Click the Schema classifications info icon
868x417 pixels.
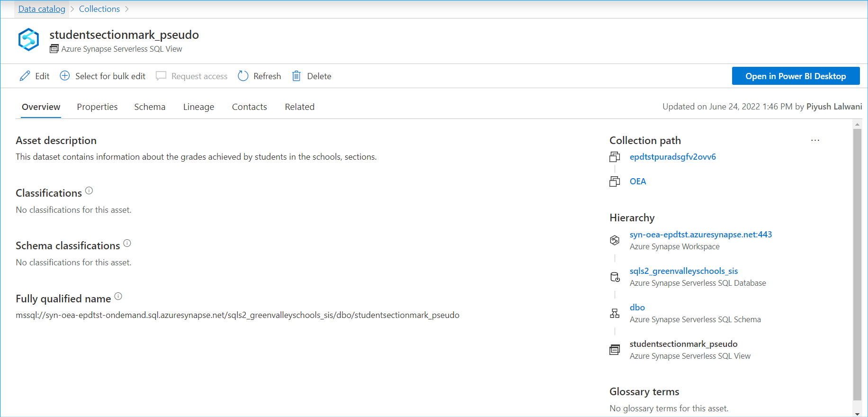pyautogui.click(x=127, y=243)
